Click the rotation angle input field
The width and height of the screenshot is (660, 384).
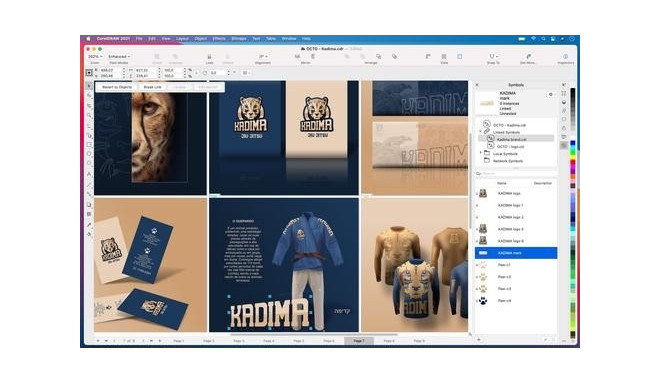coord(218,73)
